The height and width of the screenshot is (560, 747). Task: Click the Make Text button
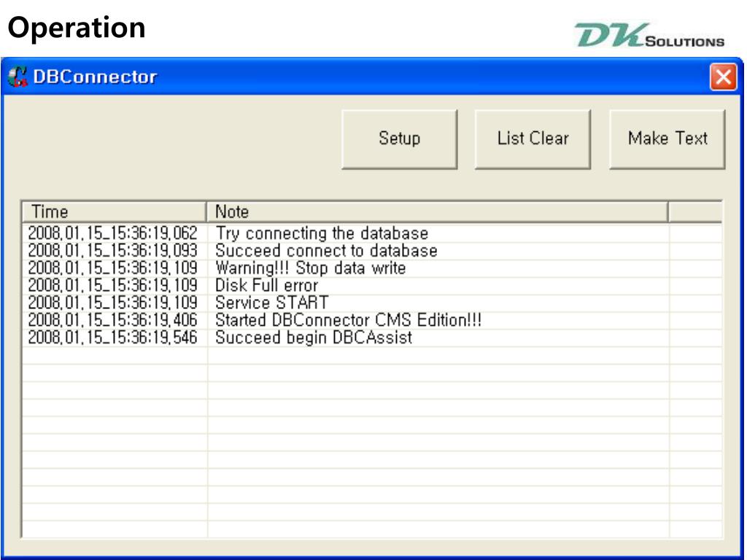(x=667, y=139)
